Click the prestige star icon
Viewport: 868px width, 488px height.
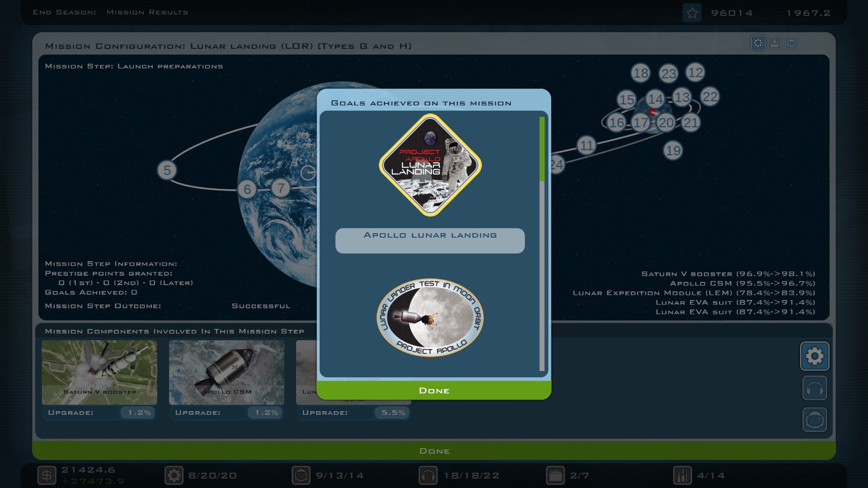point(692,13)
